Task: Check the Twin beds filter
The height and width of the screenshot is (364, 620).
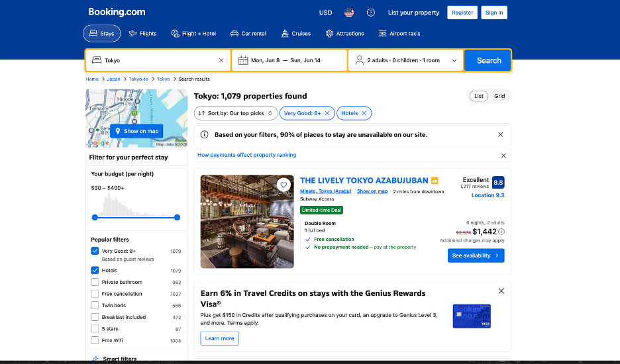Action: 95,305
